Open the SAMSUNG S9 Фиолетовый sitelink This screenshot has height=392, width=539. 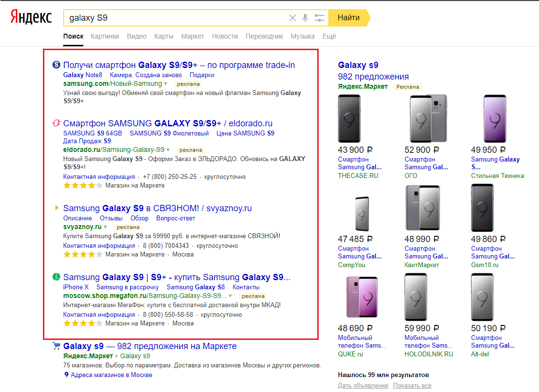point(169,133)
